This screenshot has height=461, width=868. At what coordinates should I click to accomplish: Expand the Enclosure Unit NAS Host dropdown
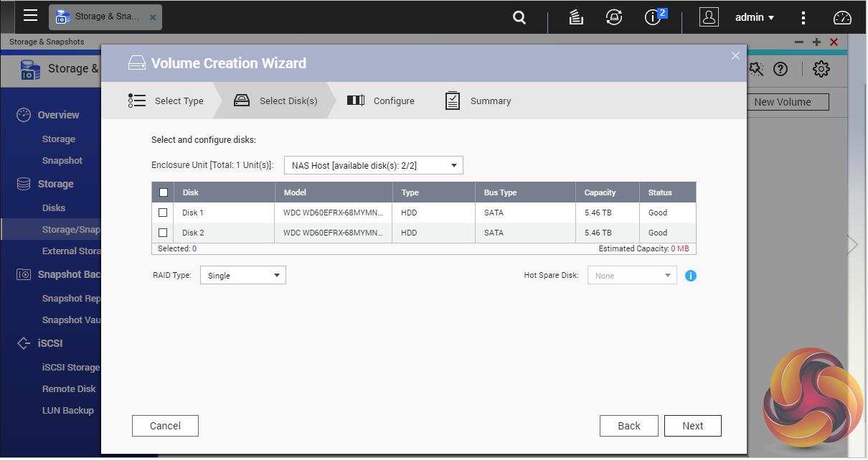[374, 166]
